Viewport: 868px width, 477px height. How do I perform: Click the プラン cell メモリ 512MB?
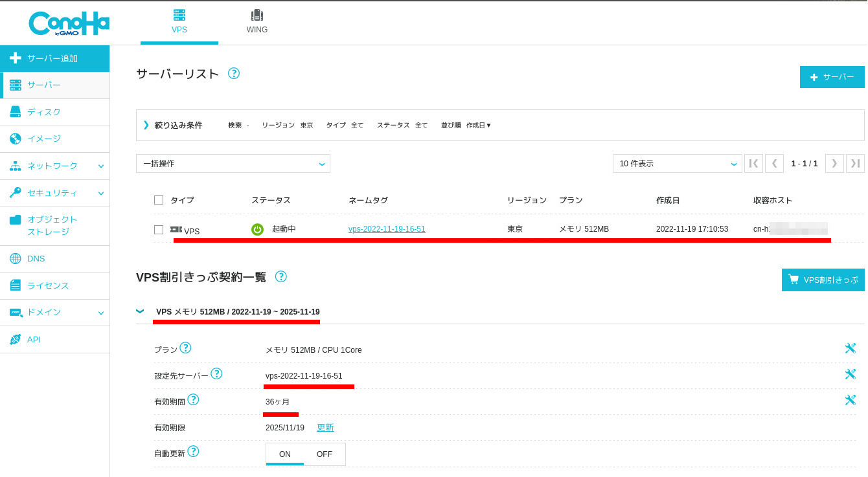click(584, 229)
